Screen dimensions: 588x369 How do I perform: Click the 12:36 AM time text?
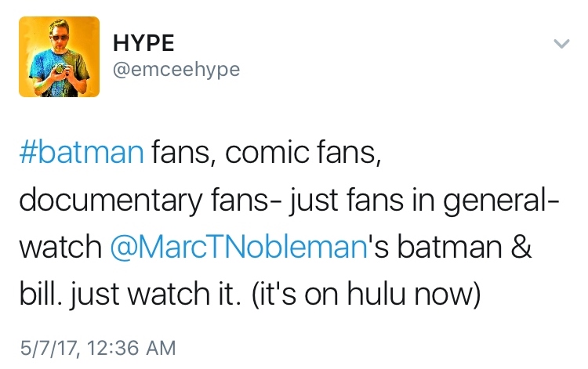coord(132,345)
